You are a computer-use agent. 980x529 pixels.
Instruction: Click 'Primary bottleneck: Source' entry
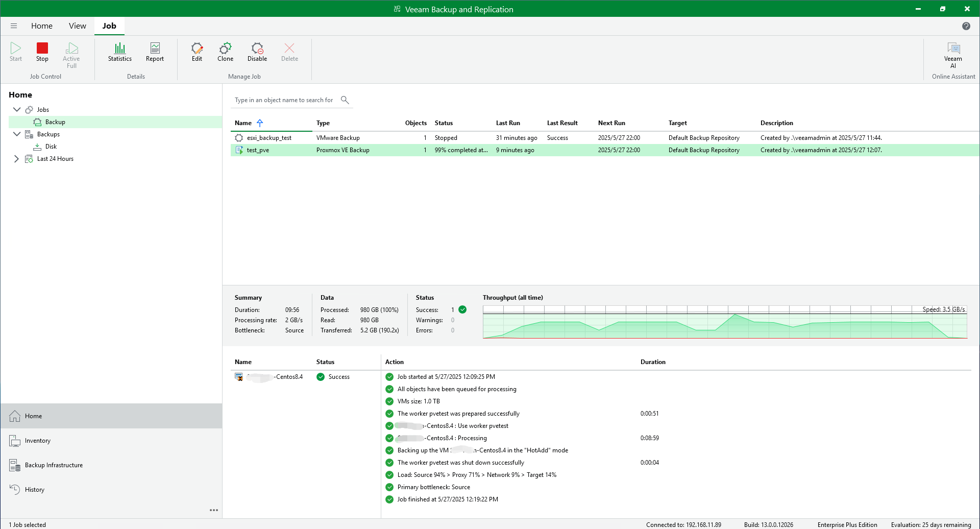(x=434, y=487)
